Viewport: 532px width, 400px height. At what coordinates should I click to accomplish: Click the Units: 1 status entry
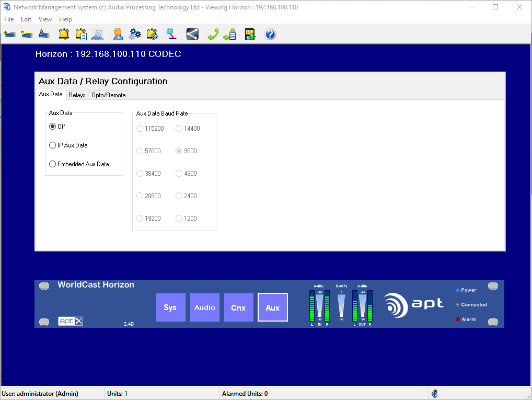tap(117, 394)
